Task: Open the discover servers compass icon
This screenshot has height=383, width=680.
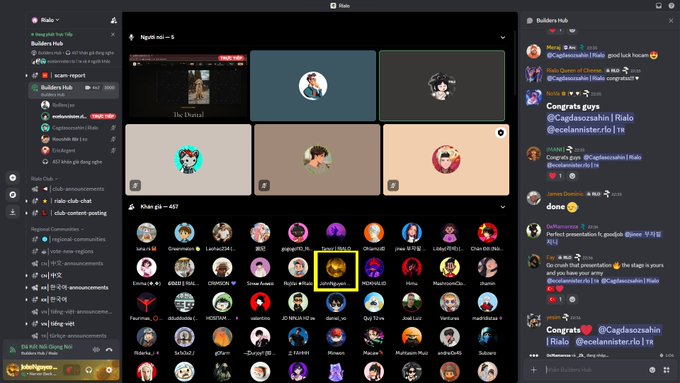Action: (13, 195)
